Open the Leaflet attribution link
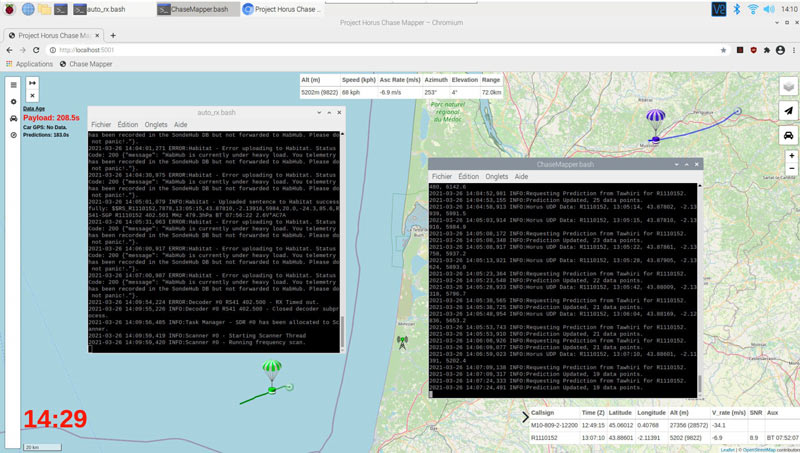This screenshot has height=453, width=800. pos(728,450)
